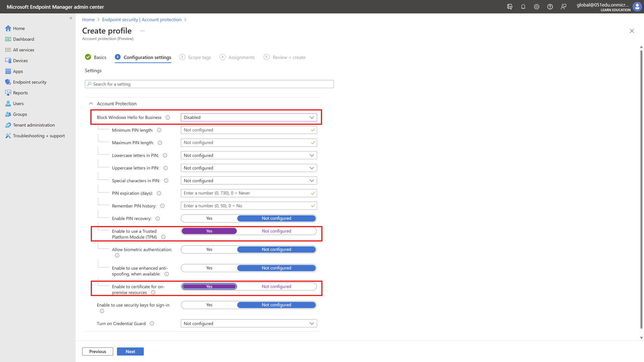This screenshot has width=644, height=362.
Task: Click the Endpoint security sidebar icon
Action: (x=8, y=82)
